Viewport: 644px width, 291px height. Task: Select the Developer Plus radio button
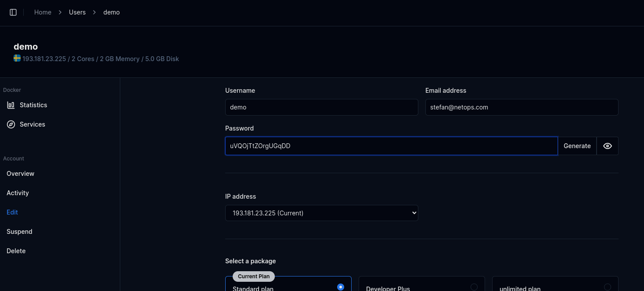coord(474,287)
